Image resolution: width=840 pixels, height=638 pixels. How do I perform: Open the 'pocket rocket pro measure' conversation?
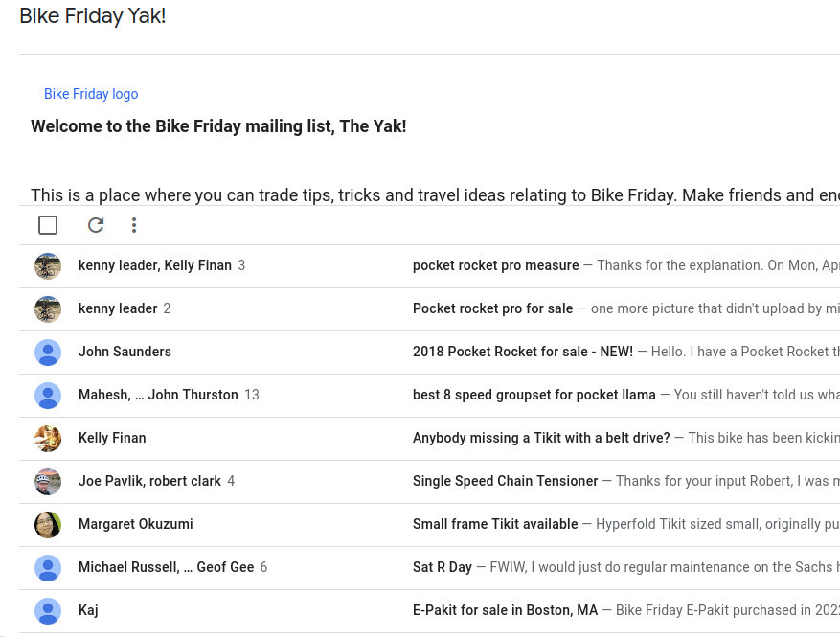point(495,265)
